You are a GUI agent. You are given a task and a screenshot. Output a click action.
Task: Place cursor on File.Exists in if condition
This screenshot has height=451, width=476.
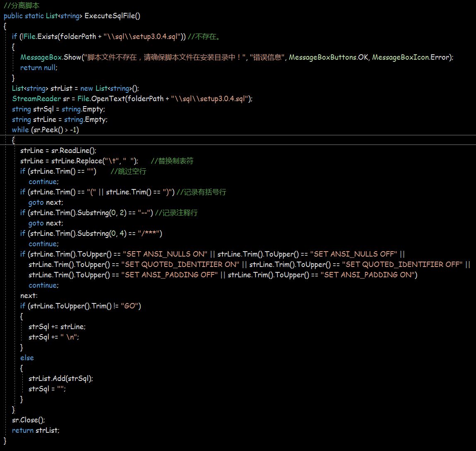click(x=40, y=36)
